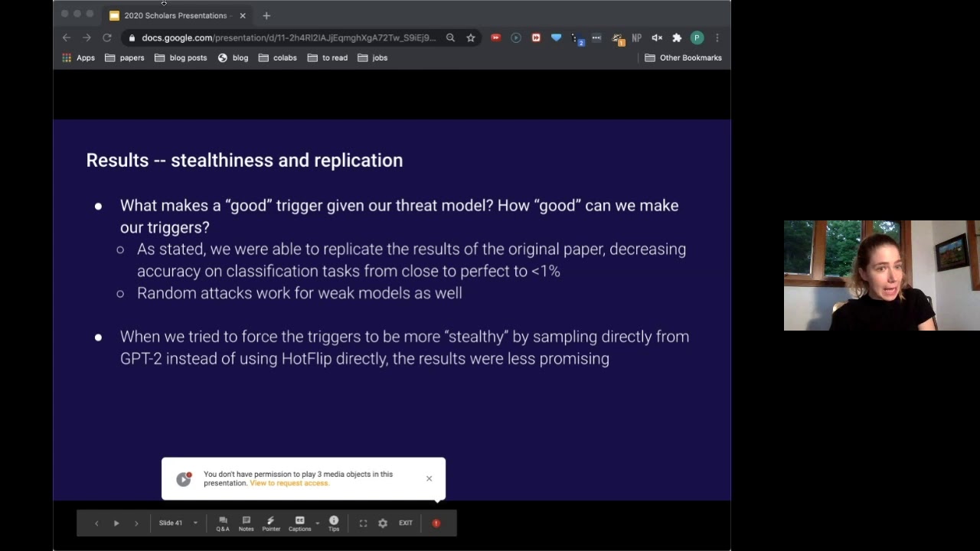Viewport: 980px width, 551px height.
Task: Select the 2020 Scholars Presentations tab
Action: click(175, 15)
